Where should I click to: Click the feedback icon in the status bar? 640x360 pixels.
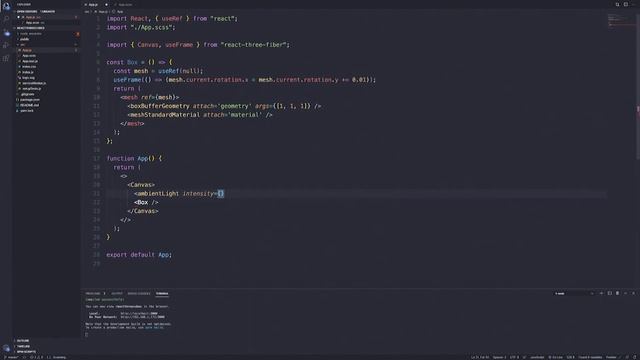click(627, 357)
